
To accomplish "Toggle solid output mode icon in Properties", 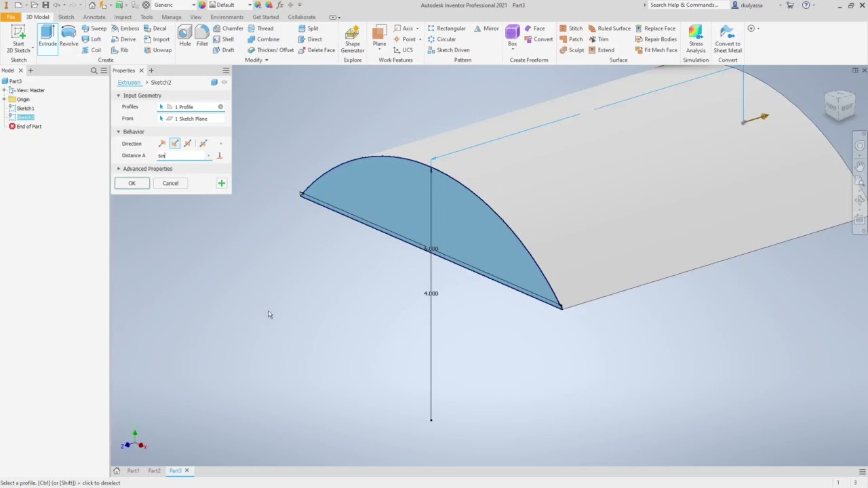I will click(x=214, y=83).
